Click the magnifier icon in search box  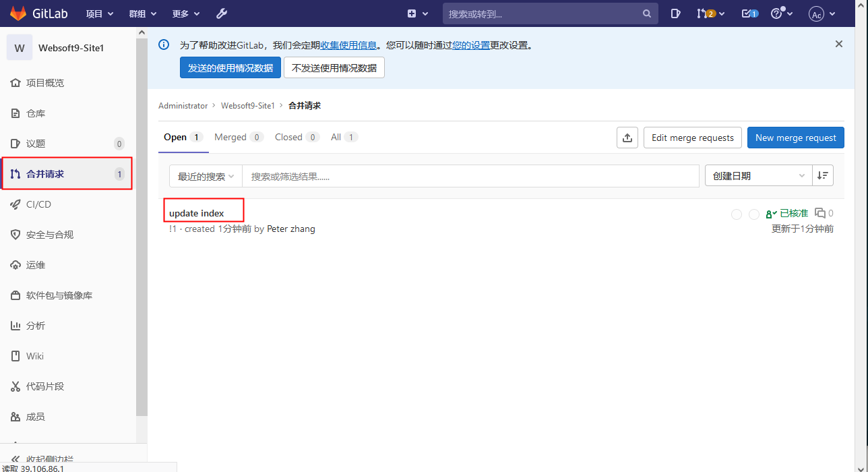646,13
